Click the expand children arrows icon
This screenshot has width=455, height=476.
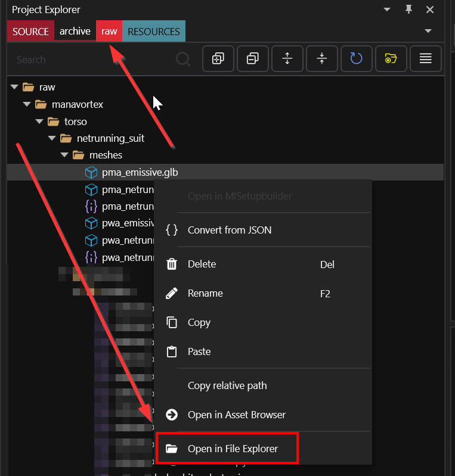pos(287,58)
